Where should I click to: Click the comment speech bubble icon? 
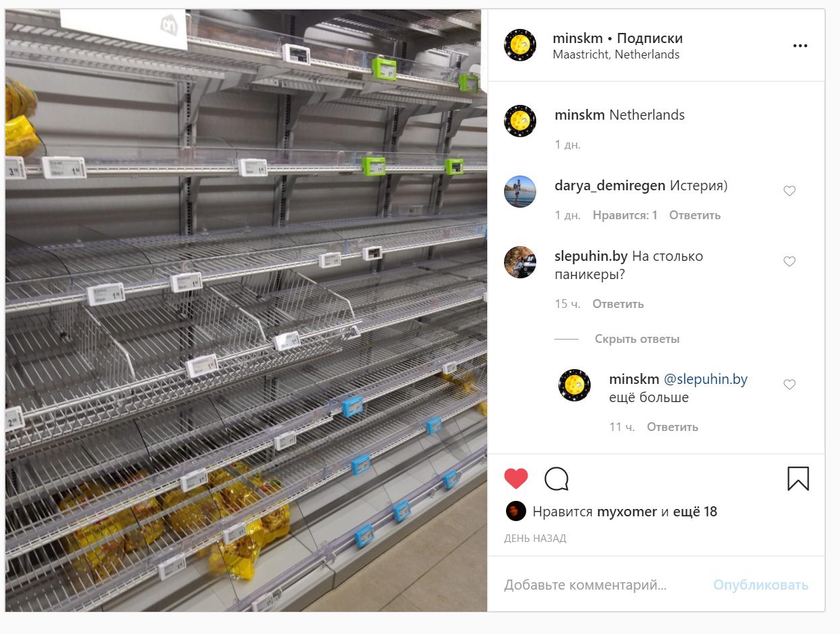click(x=556, y=479)
